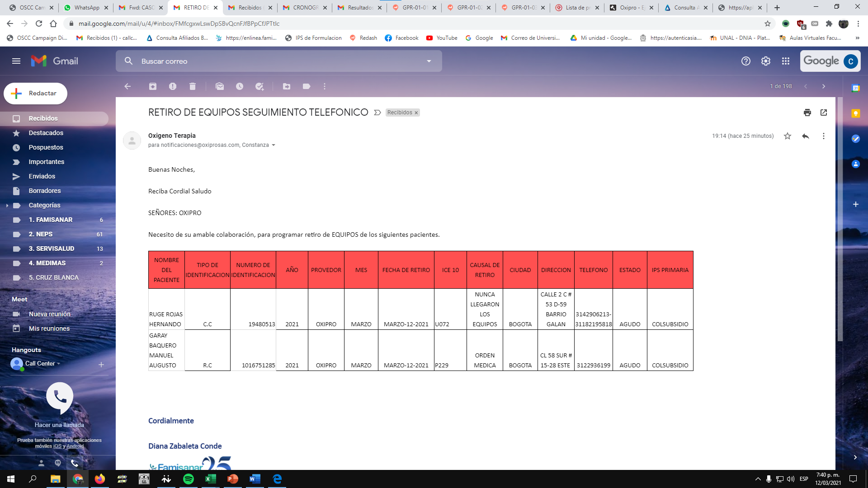868x488 pixels.
Task: Open Borradores folder
Action: coord(54,191)
